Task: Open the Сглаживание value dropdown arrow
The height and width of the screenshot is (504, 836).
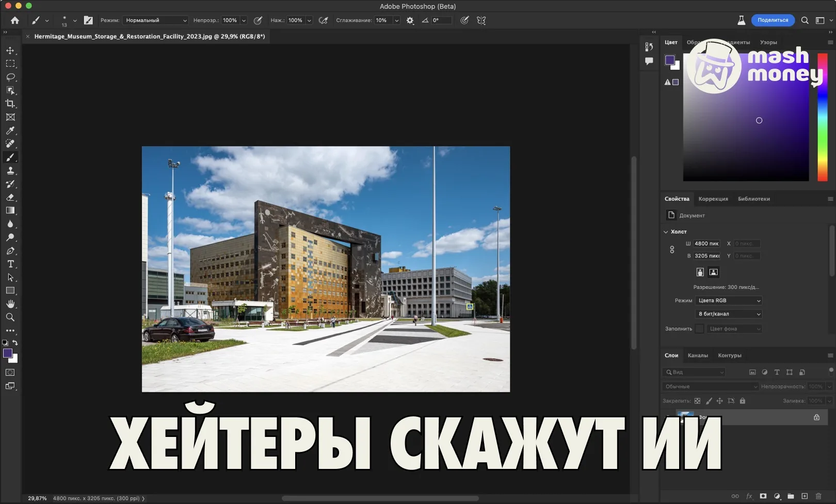Action: [396, 21]
